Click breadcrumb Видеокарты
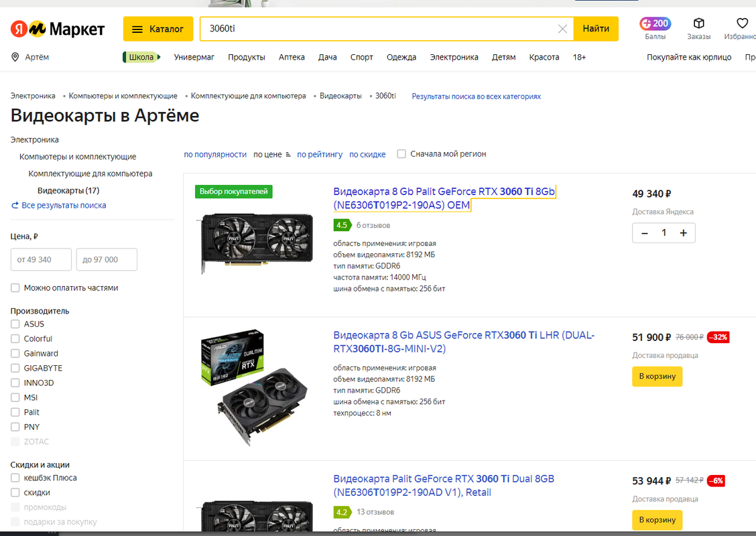 click(x=340, y=96)
